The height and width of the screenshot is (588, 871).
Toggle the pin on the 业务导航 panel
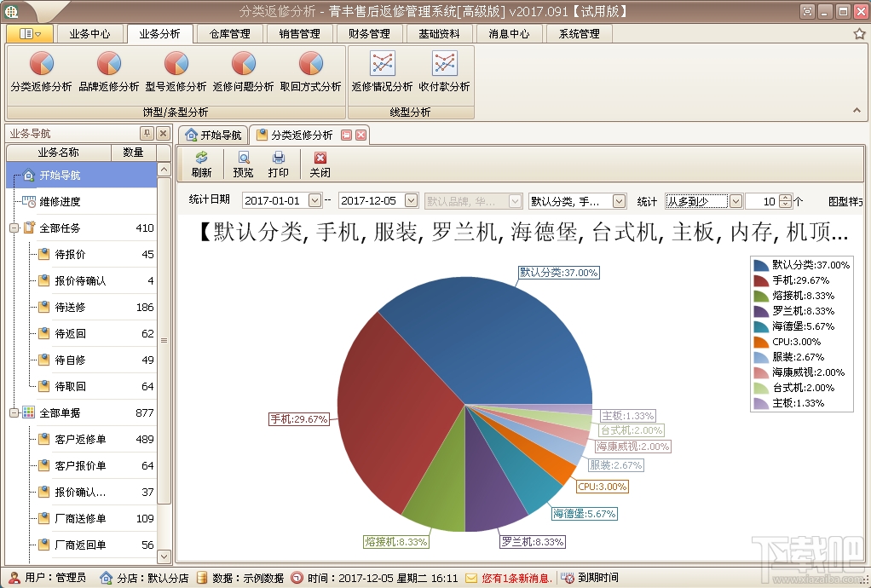147,132
